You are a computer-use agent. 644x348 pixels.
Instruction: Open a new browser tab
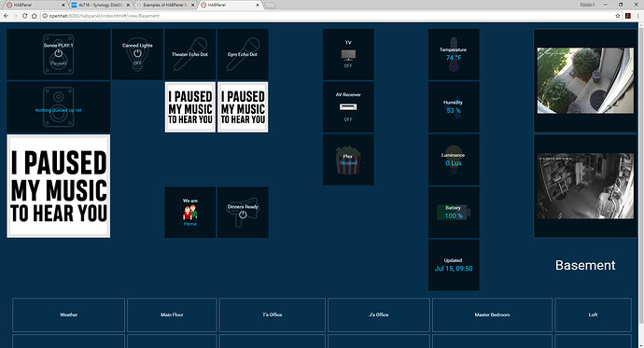(x=270, y=5)
